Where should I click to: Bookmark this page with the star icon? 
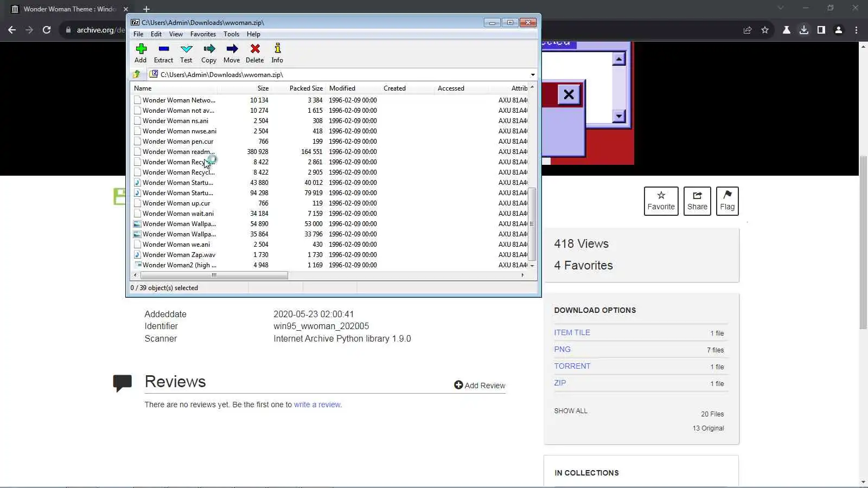pyautogui.click(x=765, y=30)
